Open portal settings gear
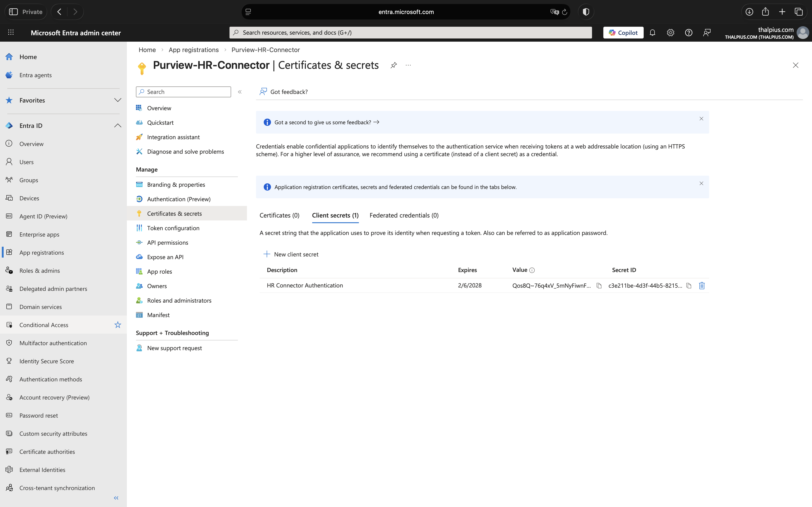Image resolution: width=812 pixels, height=507 pixels. pyautogui.click(x=670, y=33)
